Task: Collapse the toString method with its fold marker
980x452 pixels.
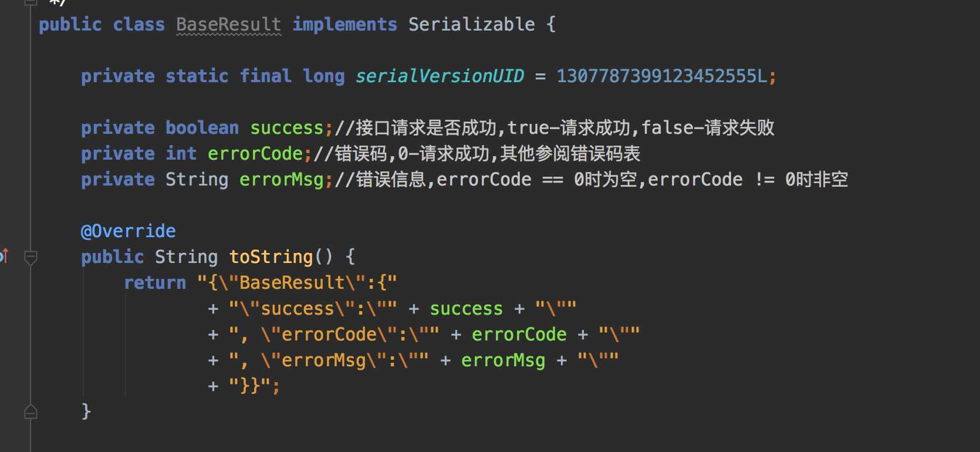Action: 31,257
